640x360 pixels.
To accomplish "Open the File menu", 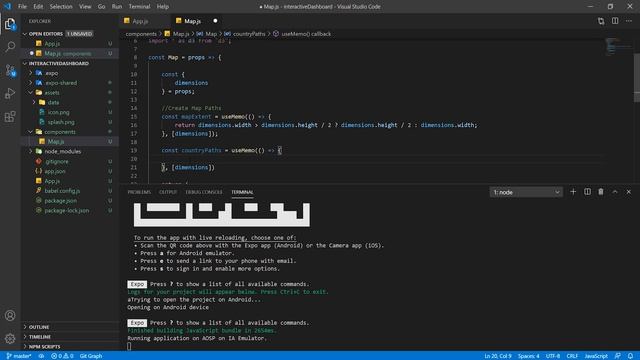I will [22, 7].
